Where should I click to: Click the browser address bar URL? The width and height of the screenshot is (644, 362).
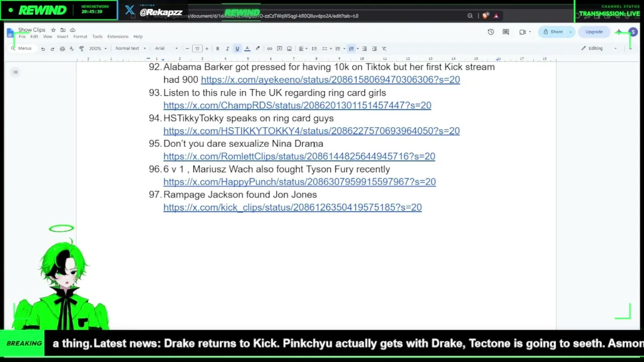[256, 16]
